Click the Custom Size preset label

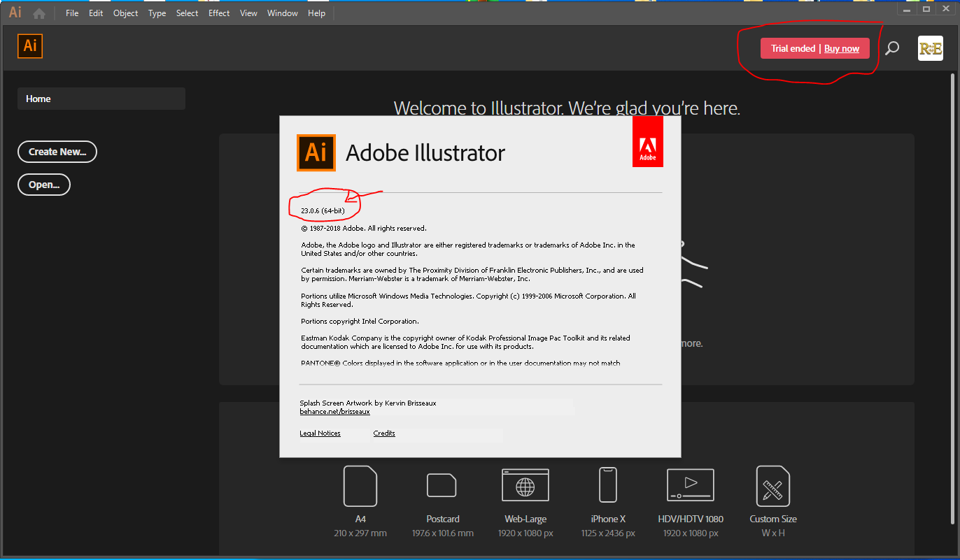click(x=773, y=519)
